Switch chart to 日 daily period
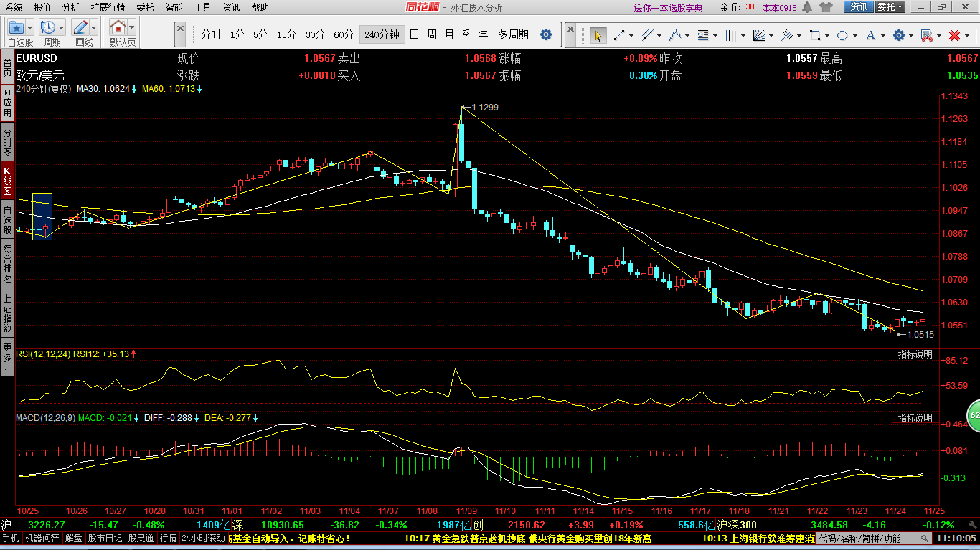This screenshot has width=980, height=550. (414, 34)
